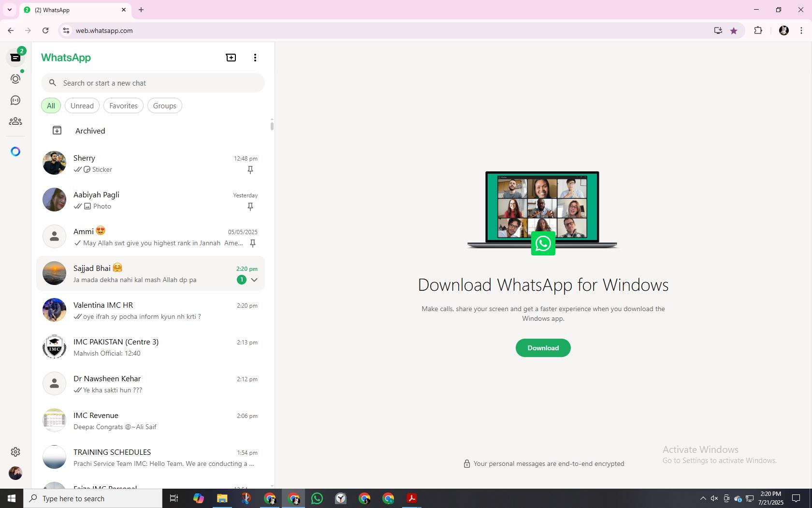This screenshot has width=812, height=508.
Task: Start a new chat with the plus icon
Action: point(231,58)
